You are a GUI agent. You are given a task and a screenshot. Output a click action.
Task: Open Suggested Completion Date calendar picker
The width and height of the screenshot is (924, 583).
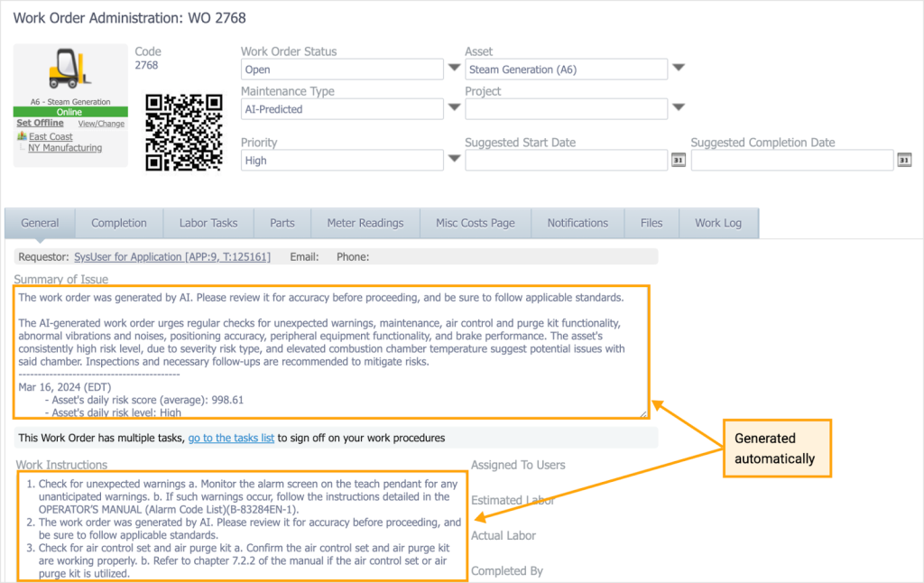(x=904, y=160)
